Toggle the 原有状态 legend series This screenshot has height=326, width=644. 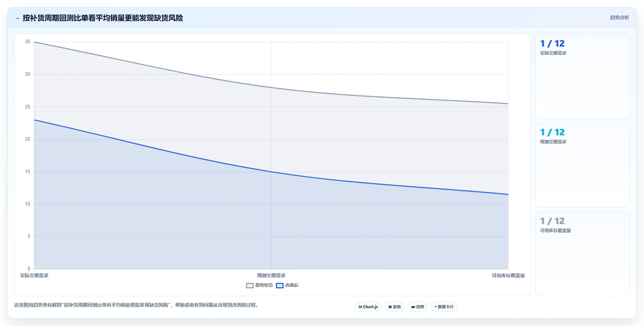(x=259, y=285)
